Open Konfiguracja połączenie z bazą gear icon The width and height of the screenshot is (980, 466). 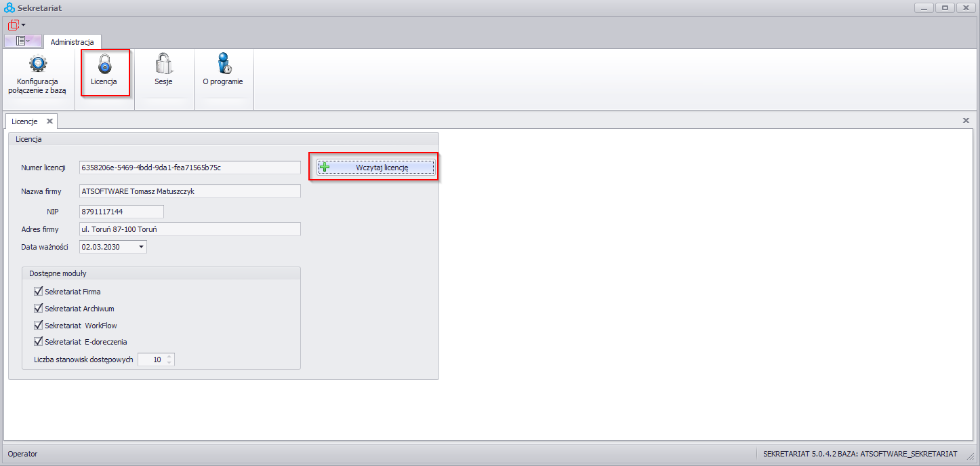(x=38, y=65)
